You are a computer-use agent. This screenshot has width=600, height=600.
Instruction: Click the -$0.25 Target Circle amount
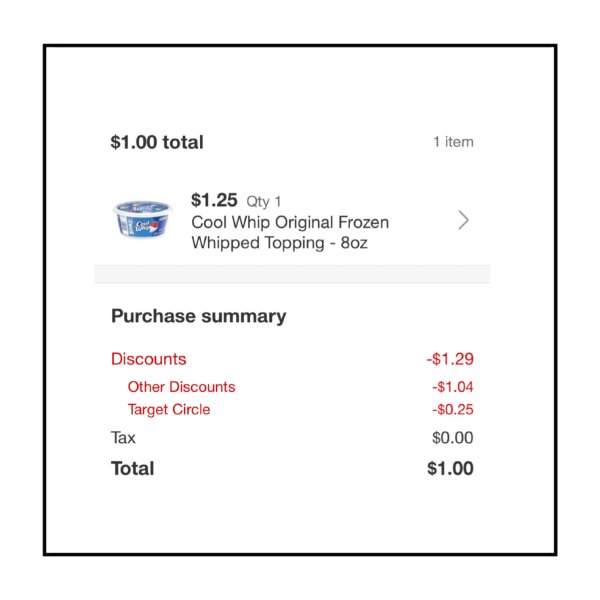[453, 409]
